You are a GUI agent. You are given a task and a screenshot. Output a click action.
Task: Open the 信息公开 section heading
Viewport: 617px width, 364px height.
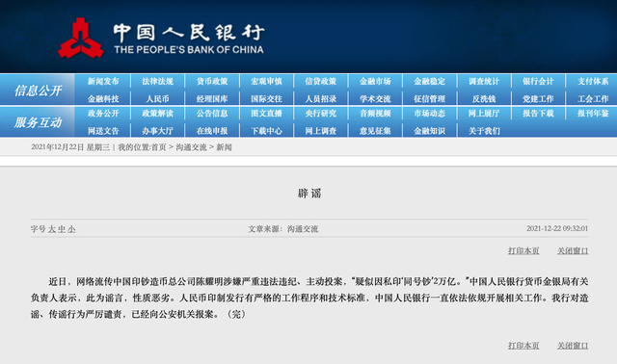pyautogui.click(x=38, y=91)
